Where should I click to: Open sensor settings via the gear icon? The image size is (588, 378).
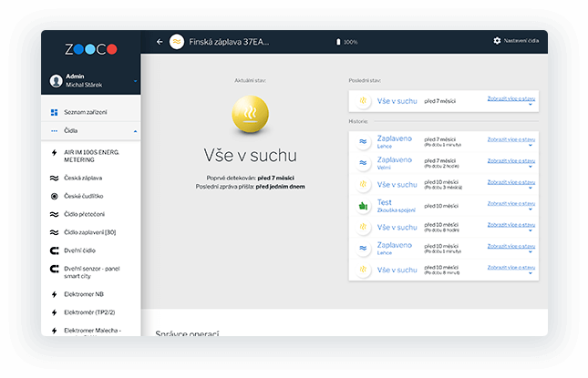(x=497, y=40)
